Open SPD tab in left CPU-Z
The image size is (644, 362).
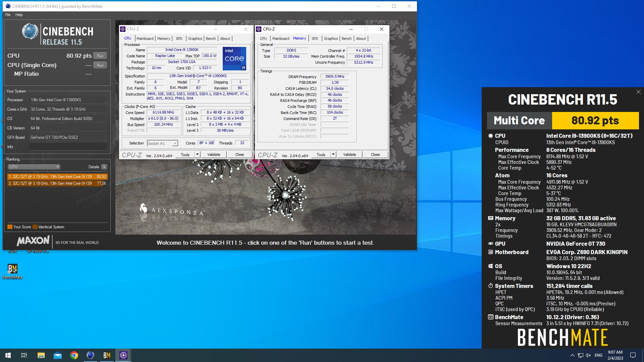[x=179, y=39]
